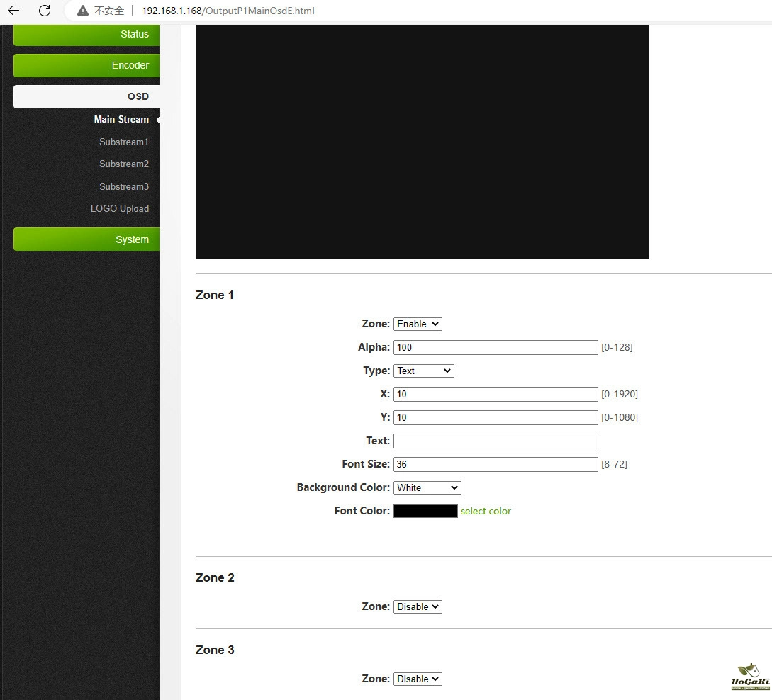Viewport: 772px width, 700px height.
Task: Click the green select color link
Action: (486, 511)
